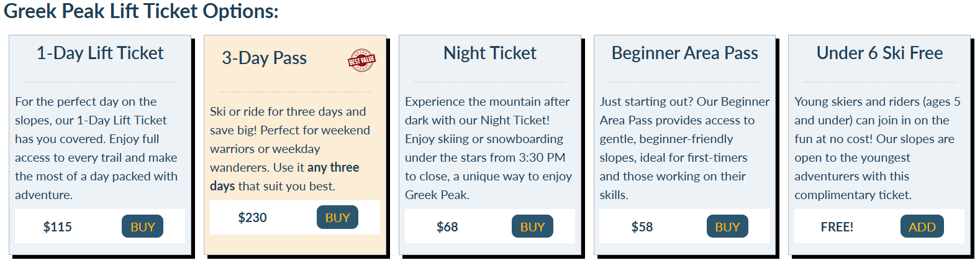This screenshot has width=980, height=265.
Task: Click the Greek Peak Lift Ticket Options title
Action: [141, 11]
